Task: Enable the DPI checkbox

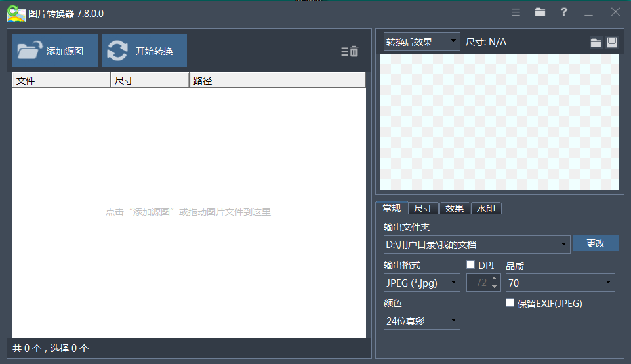Action: [x=470, y=265]
